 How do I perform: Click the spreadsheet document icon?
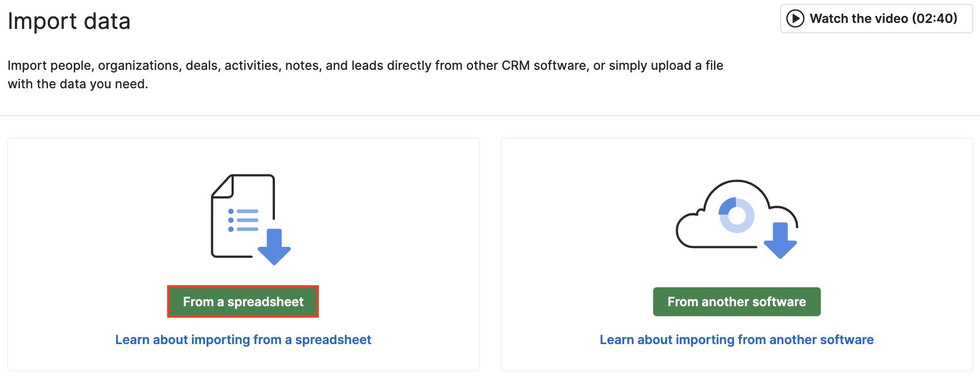pos(243,216)
